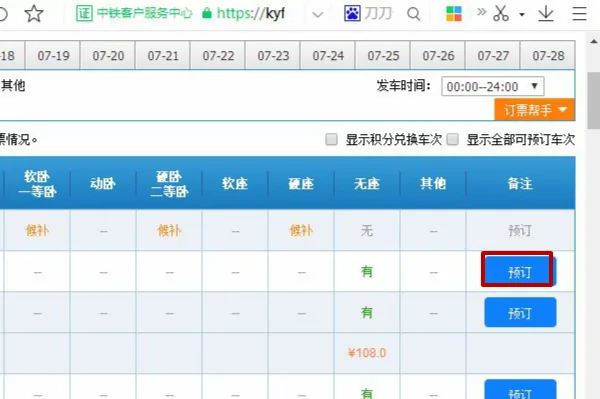Screen dimensions: 600x399
Task: Select the 07-19 date tab
Action: [x=53, y=56]
